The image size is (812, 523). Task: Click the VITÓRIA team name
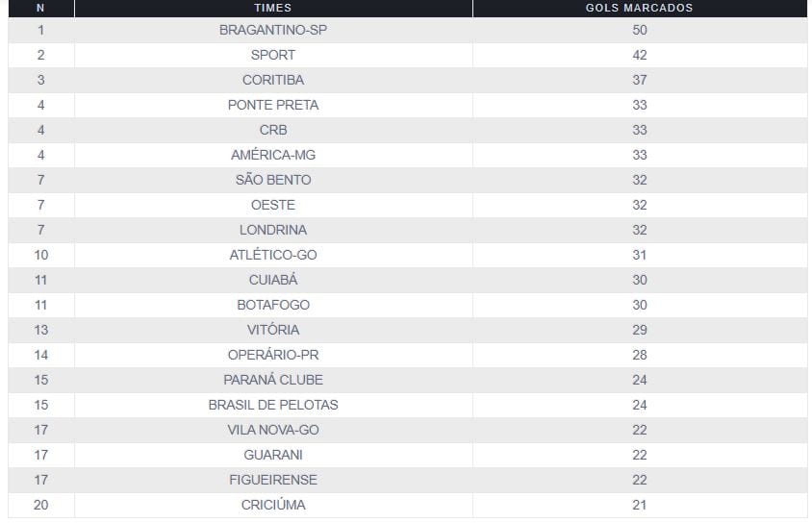pos(273,330)
